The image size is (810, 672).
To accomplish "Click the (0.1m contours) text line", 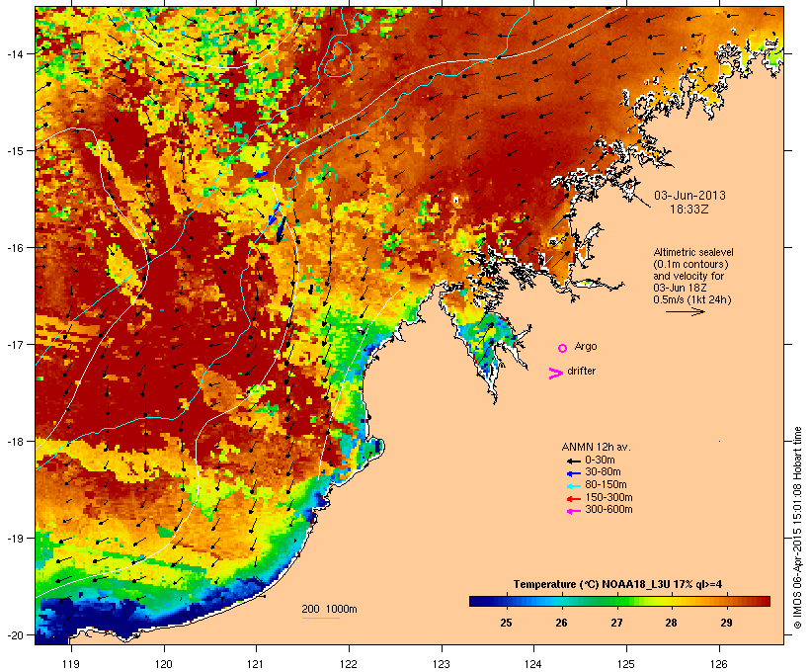I will click(x=690, y=264).
